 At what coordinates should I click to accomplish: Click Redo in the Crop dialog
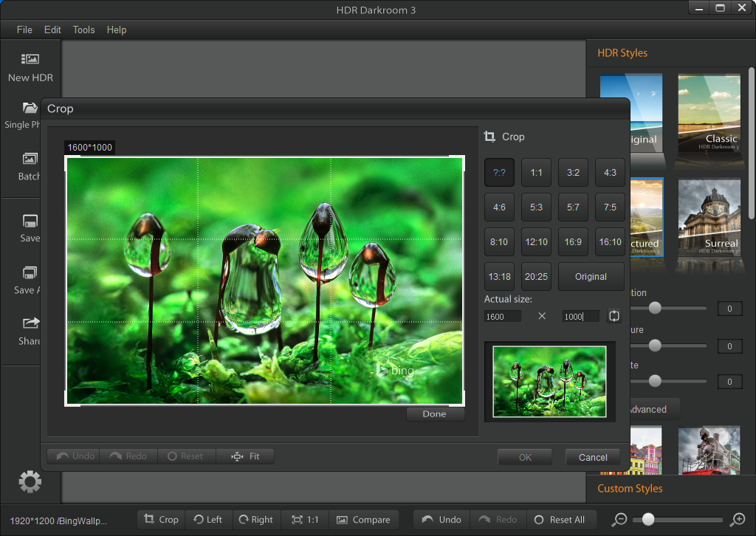(128, 456)
